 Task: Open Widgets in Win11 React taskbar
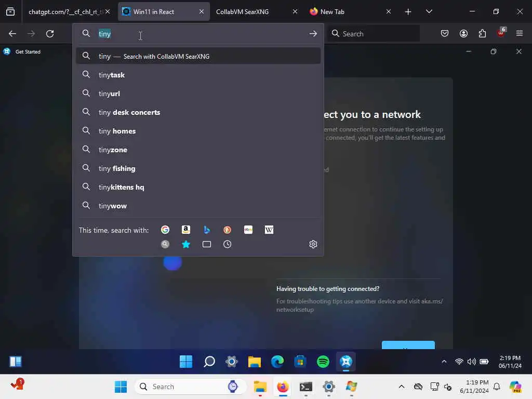pyautogui.click(x=15, y=362)
